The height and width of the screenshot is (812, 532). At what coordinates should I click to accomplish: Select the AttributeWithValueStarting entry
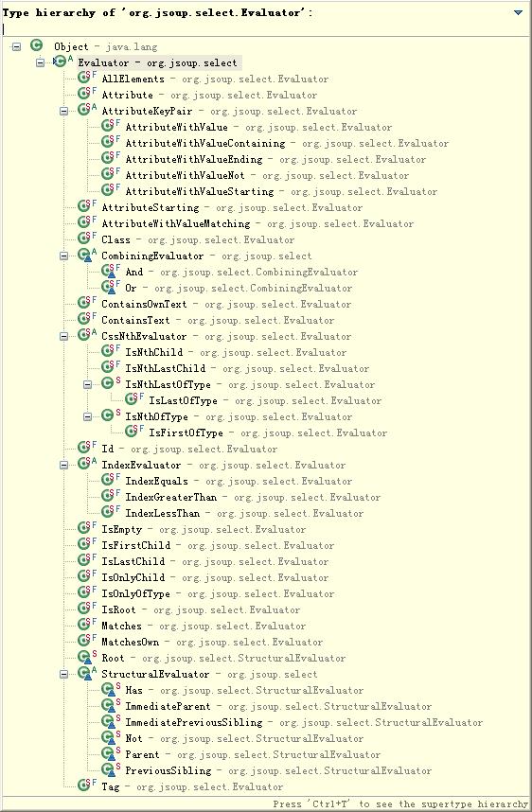coord(281,191)
